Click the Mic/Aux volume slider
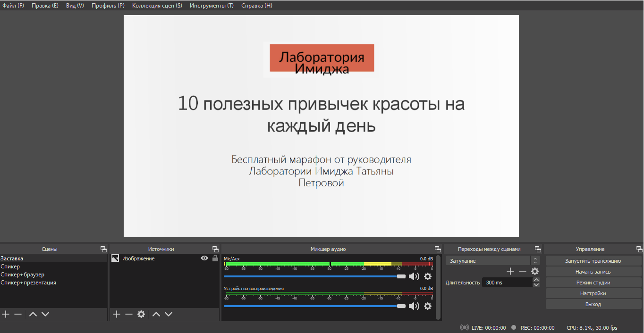 312,276
